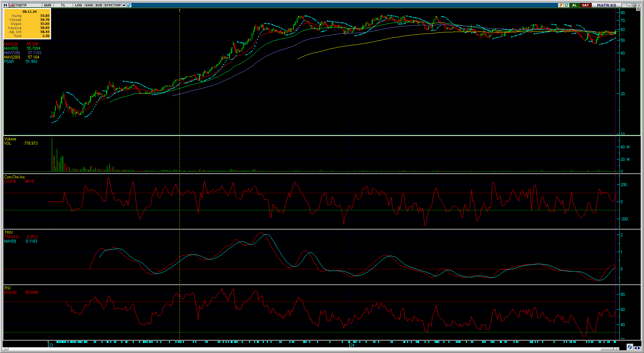644x353 pixels.
Task: Select the PSAR indicator label
Action: pyautogui.click(x=9, y=62)
